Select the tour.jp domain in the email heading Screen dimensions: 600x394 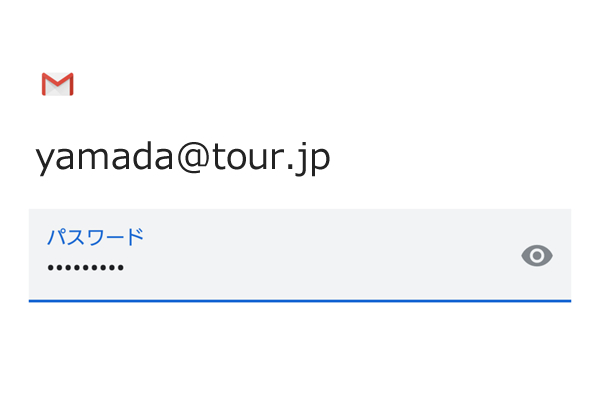click(271, 158)
